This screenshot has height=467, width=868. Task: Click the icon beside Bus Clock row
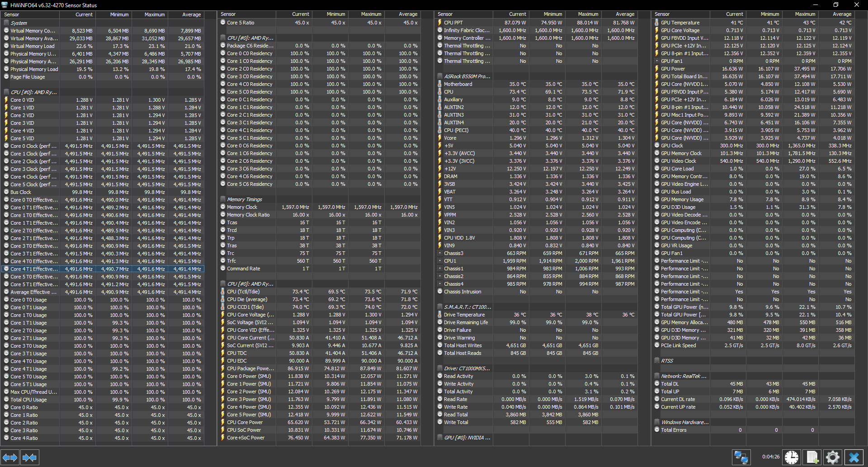[6, 192]
